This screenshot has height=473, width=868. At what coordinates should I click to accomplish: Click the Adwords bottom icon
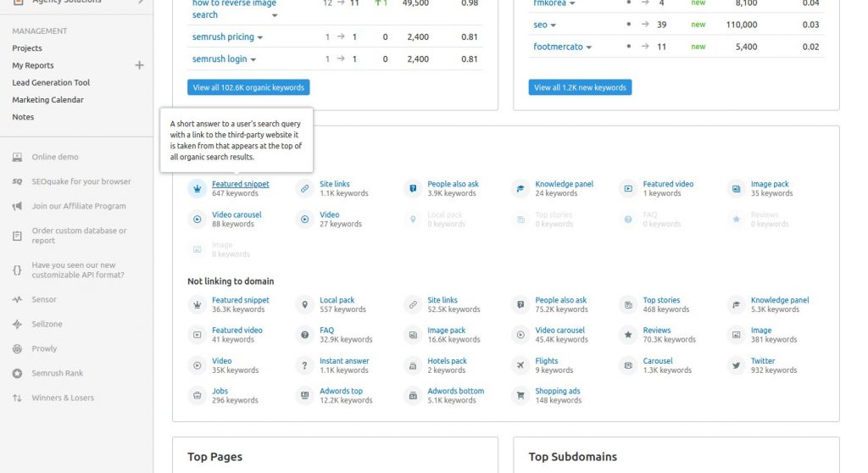pos(413,396)
